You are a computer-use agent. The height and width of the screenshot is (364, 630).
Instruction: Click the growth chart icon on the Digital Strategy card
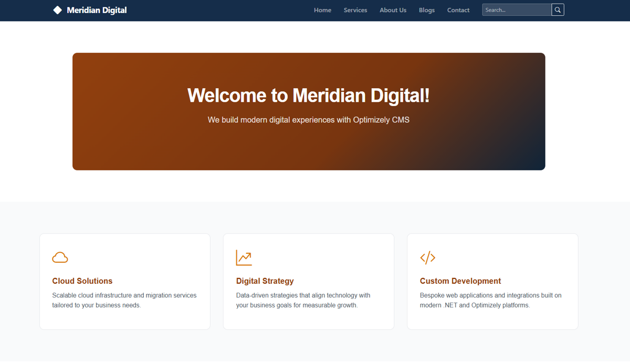pos(244,258)
